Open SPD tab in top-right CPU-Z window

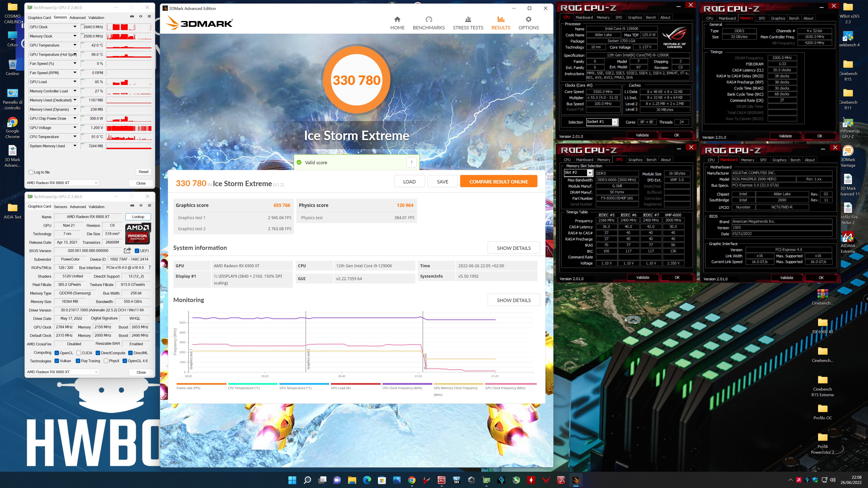762,18
